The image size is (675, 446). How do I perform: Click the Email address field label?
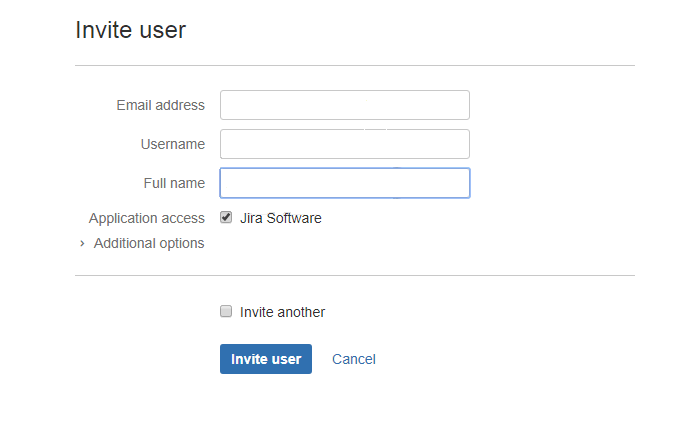(161, 105)
